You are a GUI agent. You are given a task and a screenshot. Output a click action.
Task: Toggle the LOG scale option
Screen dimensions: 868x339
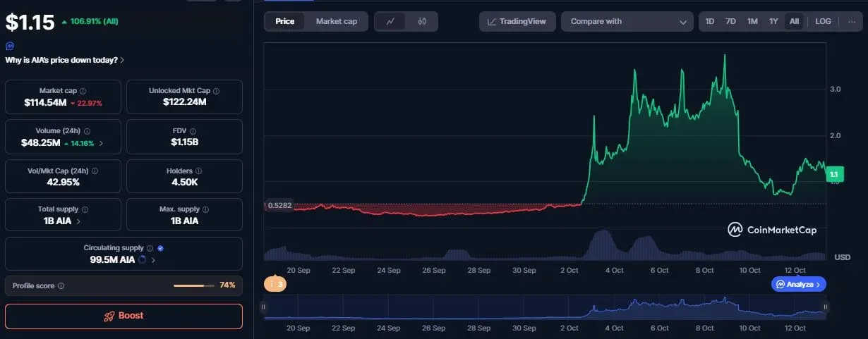point(823,21)
